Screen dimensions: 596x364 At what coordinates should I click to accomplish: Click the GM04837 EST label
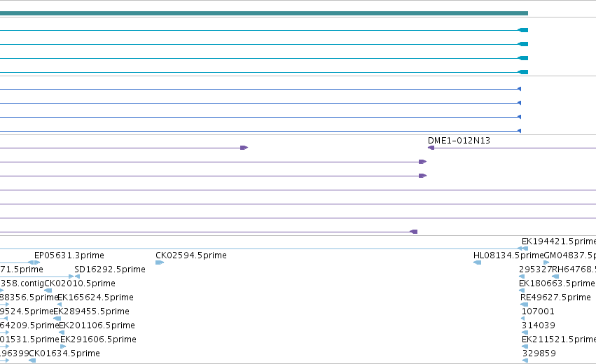click(x=570, y=255)
